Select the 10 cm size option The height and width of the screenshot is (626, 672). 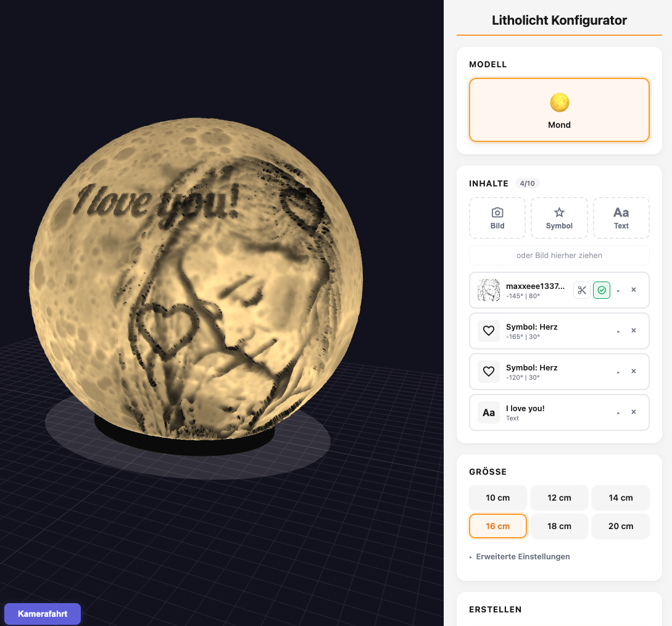[497, 498]
